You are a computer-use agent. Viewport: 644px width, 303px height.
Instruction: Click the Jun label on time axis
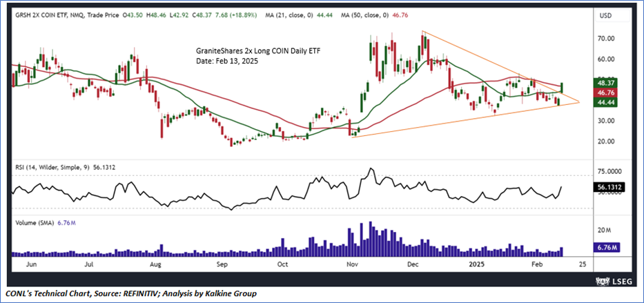pyautogui.click(x=31, y=263)
